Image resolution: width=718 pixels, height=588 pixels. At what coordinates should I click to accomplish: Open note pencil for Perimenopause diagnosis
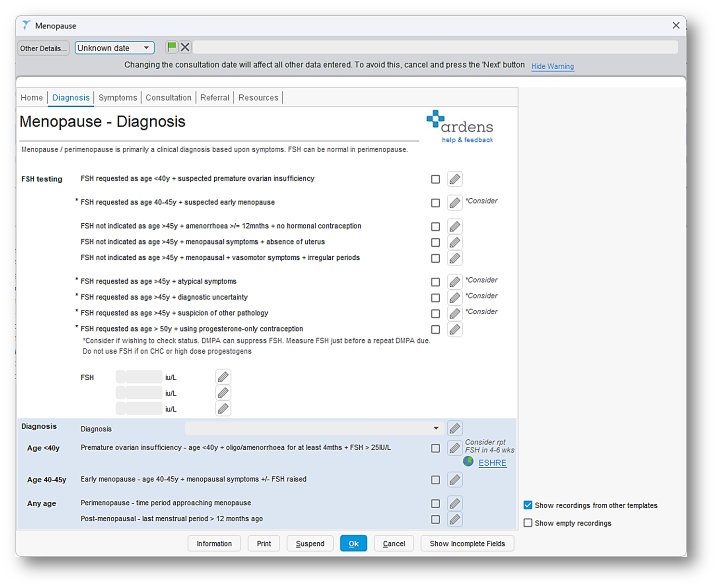point(455,503)
